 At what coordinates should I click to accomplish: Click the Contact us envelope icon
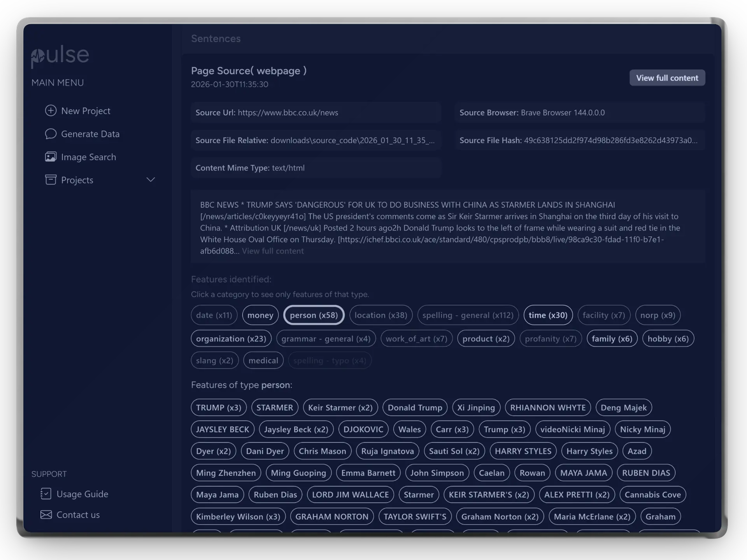[x=46, y=515]
